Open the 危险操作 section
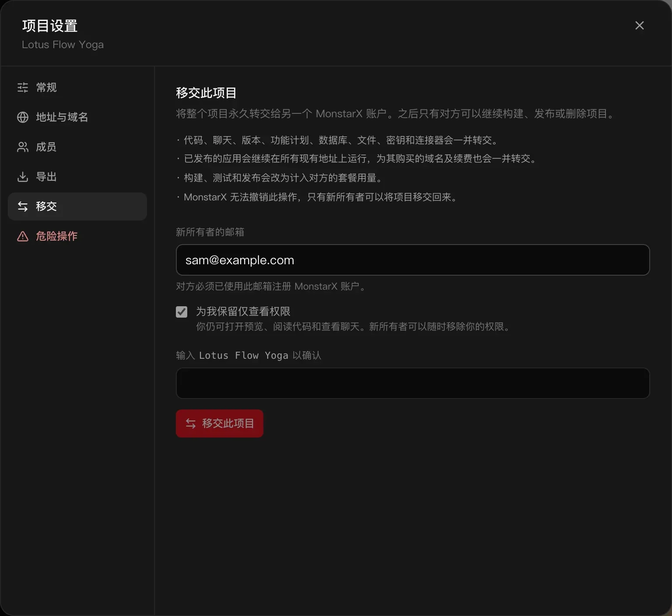The height and width of the screenshot is (616, 672). click(77, 236)
